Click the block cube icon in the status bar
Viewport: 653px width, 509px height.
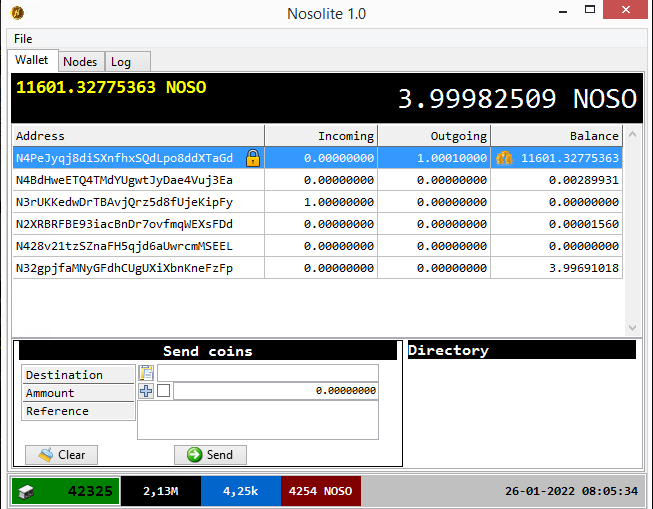(26, 492)
